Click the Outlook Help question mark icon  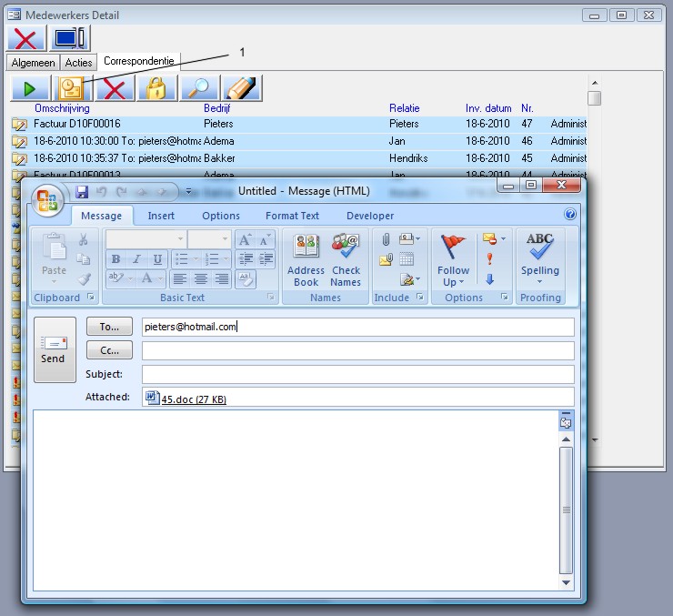coord(570,214)
